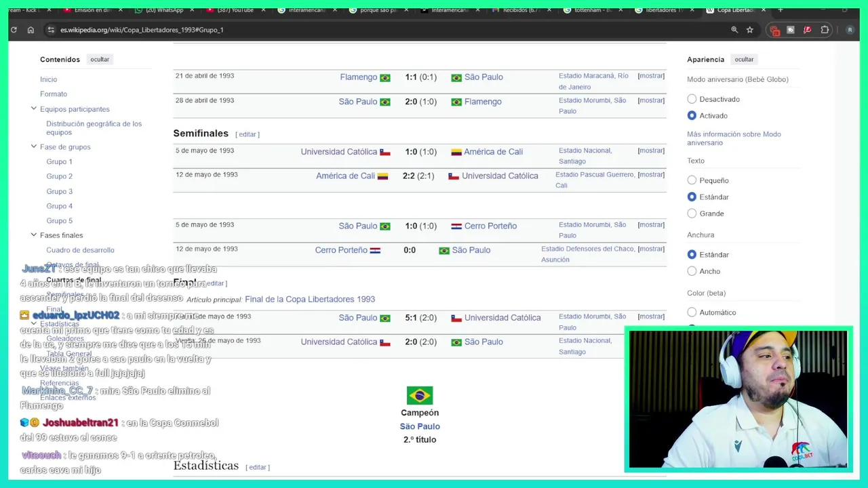Edit the Estadísticas section
This screenshot has height=488, width=868.
pyautogui.click(x=258, y=467)
